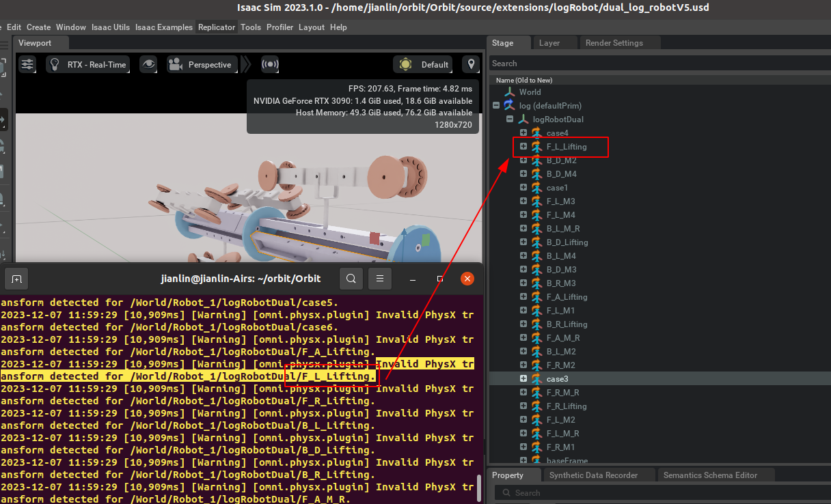
Task: Click the F_R_M_R prim icon
Action: coord(536,393)
